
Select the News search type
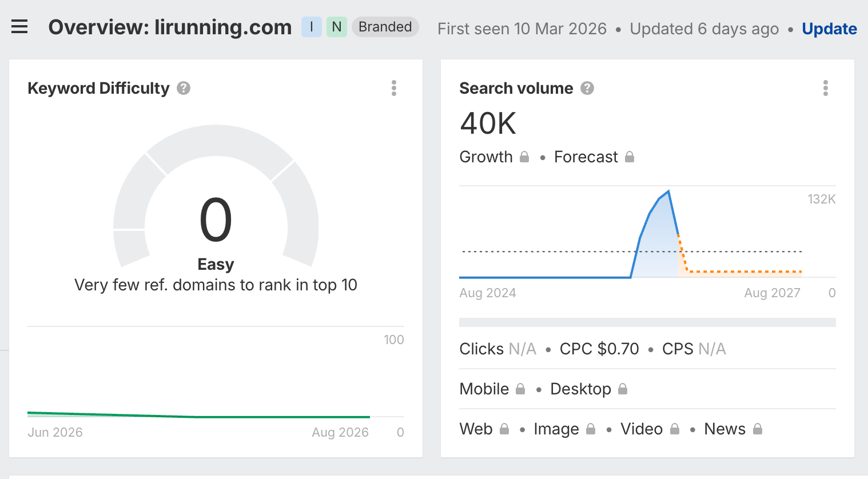click(725, 429)
